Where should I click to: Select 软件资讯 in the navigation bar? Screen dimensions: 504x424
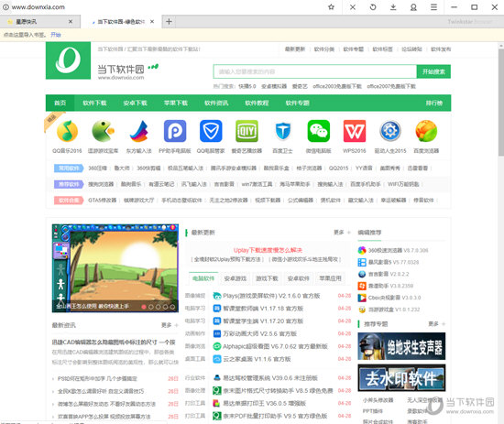click(216, 103)
